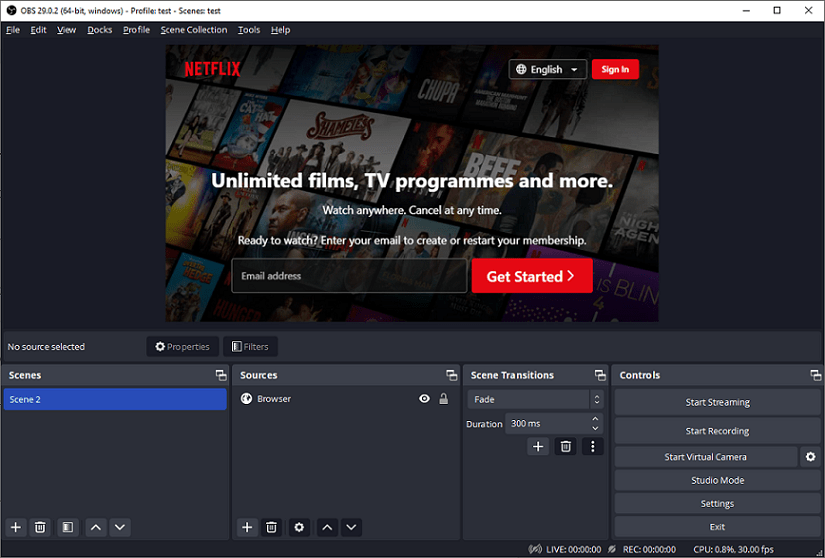Remove transition with trash icon

[x=566, y=447]
